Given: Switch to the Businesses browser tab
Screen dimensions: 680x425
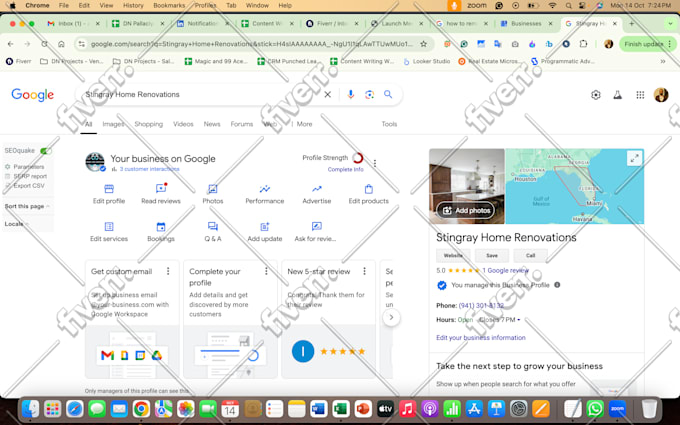Looking at the screenshot, I should click(x=526, y=23).
